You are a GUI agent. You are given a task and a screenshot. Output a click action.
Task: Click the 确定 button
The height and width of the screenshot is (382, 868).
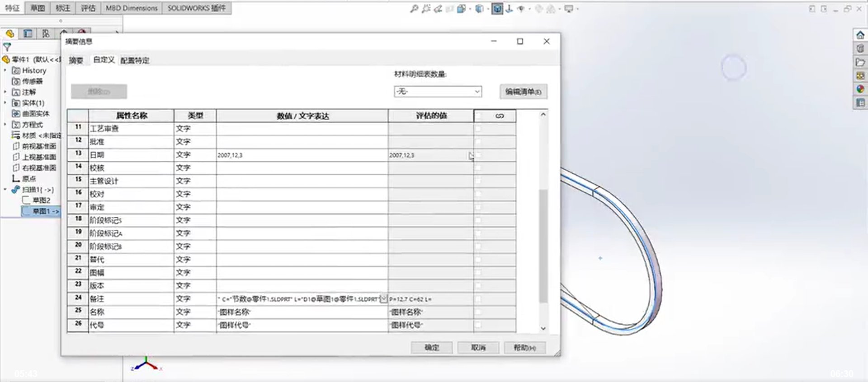pos(432,348)
